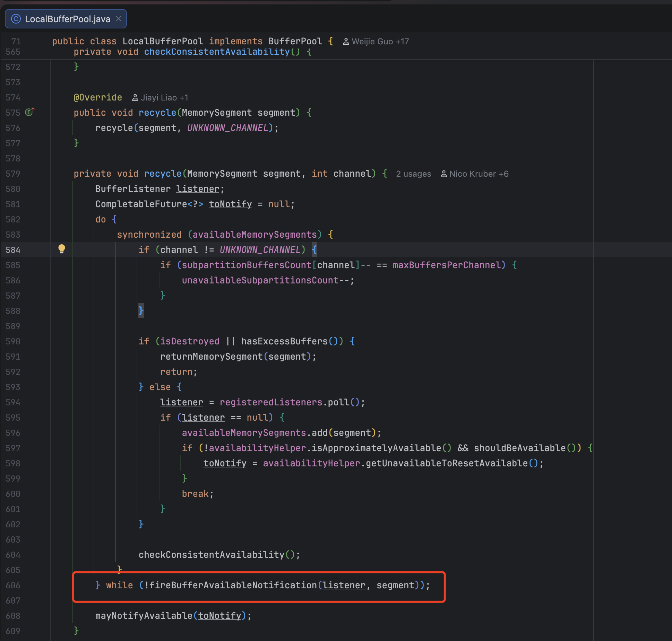Click the Java class icon in the tab

16,19
